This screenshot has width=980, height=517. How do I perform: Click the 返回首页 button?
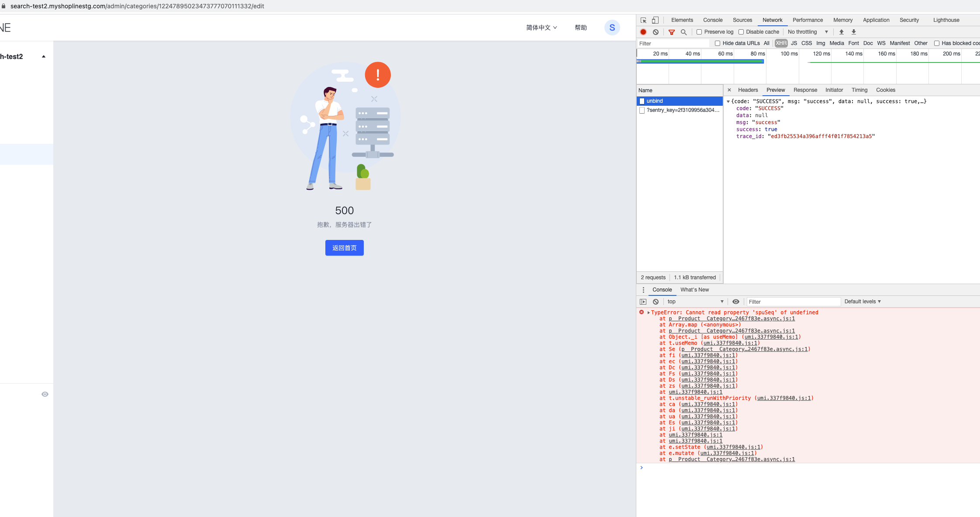point(344,248)
